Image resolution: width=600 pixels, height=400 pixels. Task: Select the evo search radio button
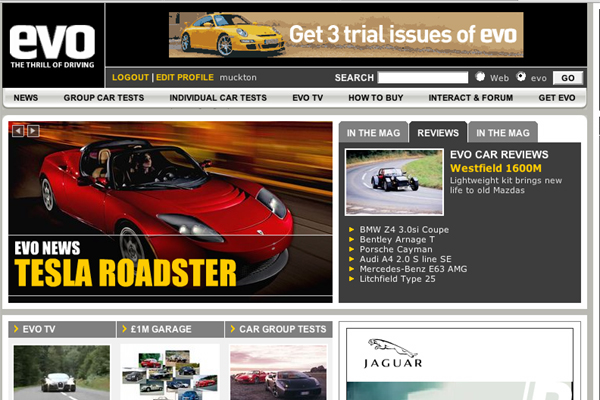521,77
